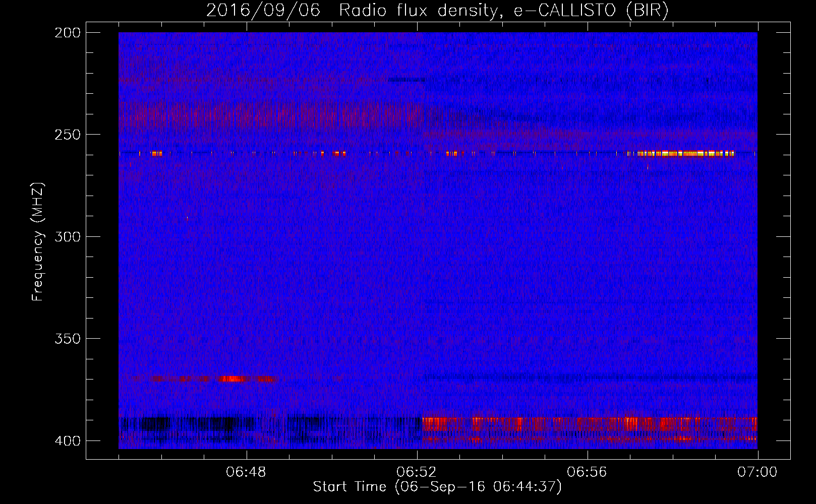Select the '200' frequency tick label
The image size is (816, 504).
tap(67, 33)
